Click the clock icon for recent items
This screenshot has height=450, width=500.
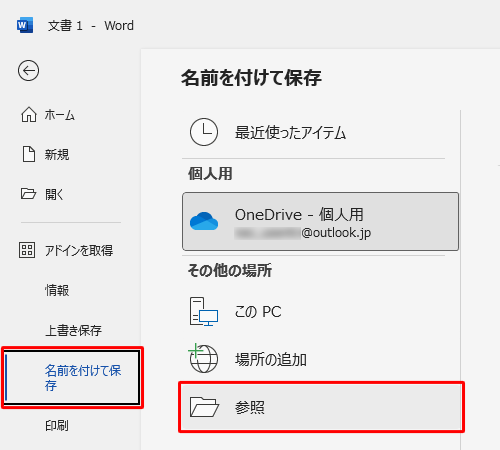[204, 132]
